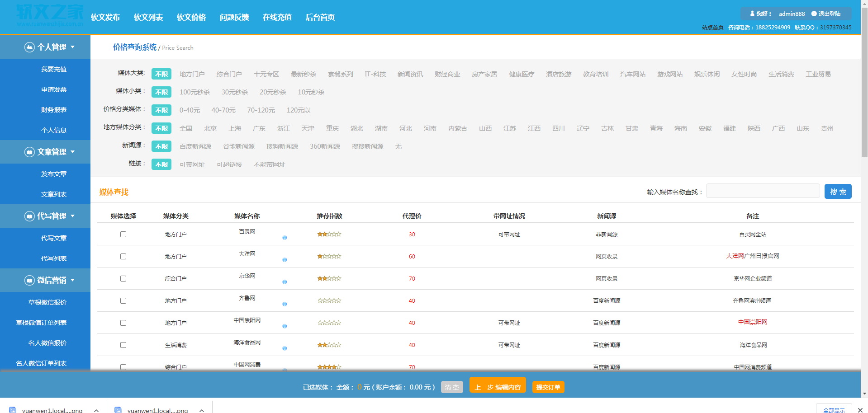The height and width of the screenshot is (413, 868).
Task: Check the box for 百灵网 row
Action: [x=123, y=234]
